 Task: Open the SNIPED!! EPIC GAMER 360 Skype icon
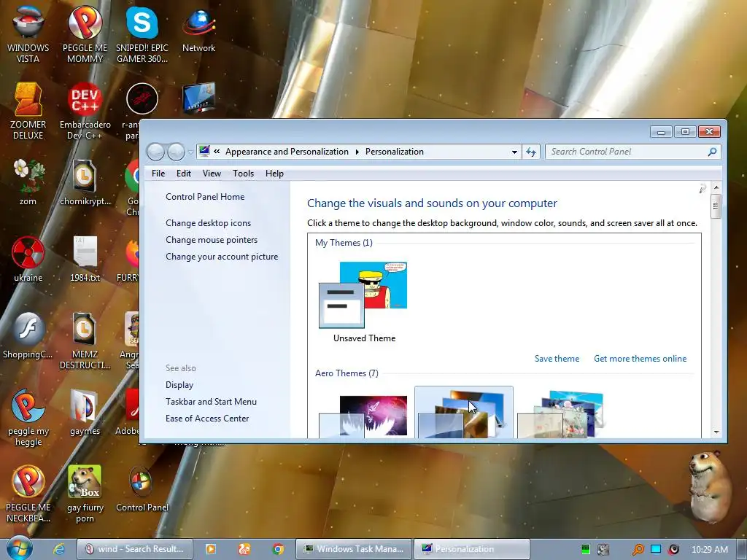[142, 34]
